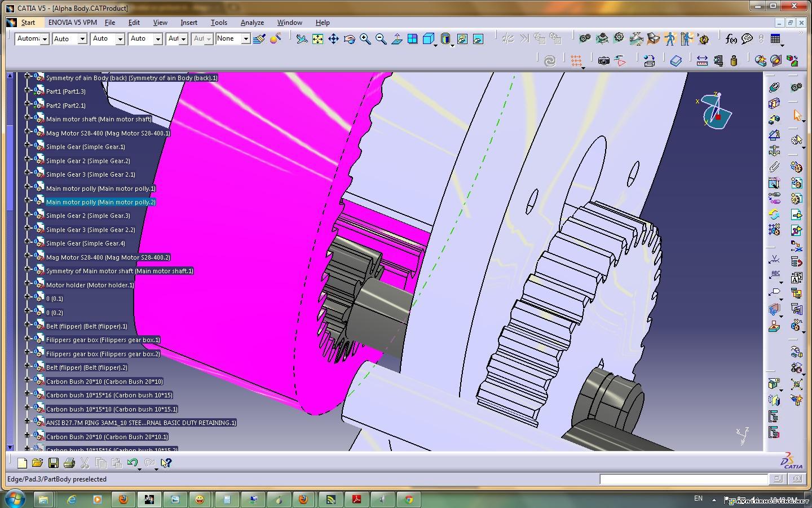The height and width of the screenshot is (508, 812).
Task: Click the camera Capture icon
Action: point(603,60)
